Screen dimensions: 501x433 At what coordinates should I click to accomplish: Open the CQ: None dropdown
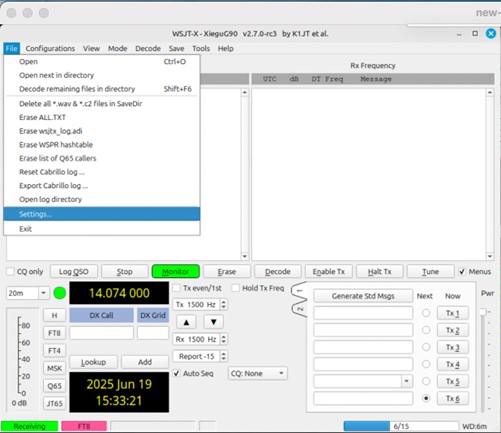(x=258, y=373)
